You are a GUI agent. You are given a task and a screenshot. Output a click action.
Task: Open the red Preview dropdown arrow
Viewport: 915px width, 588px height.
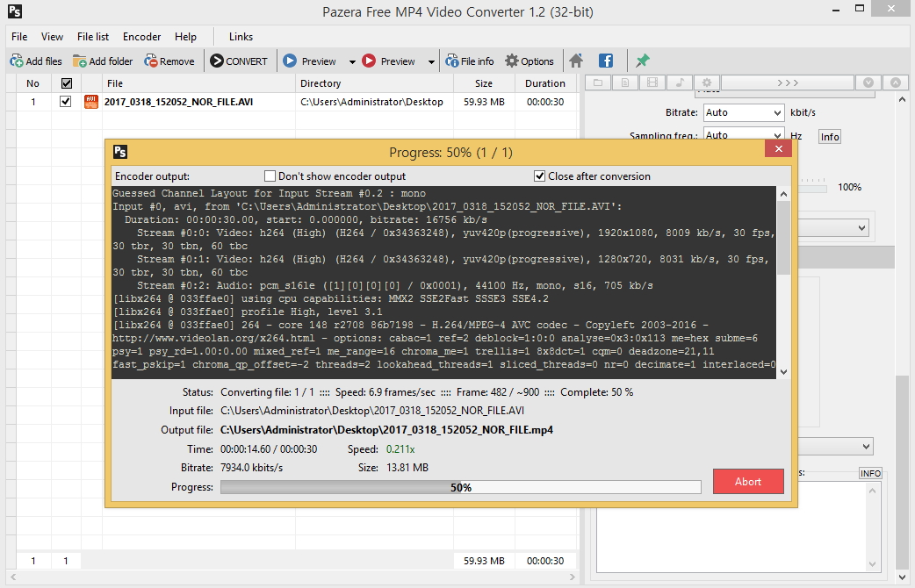(431, 62)
